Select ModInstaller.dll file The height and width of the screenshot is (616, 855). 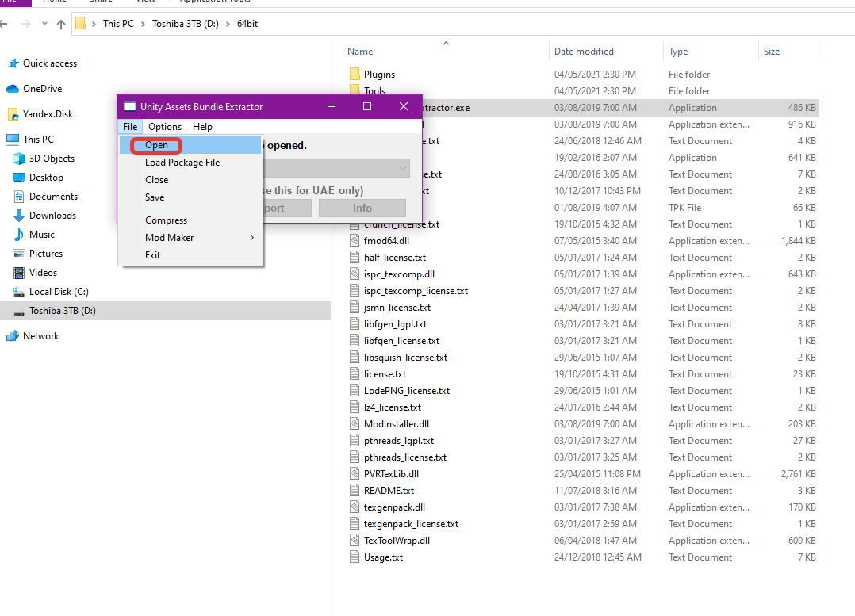click(582, 424)
